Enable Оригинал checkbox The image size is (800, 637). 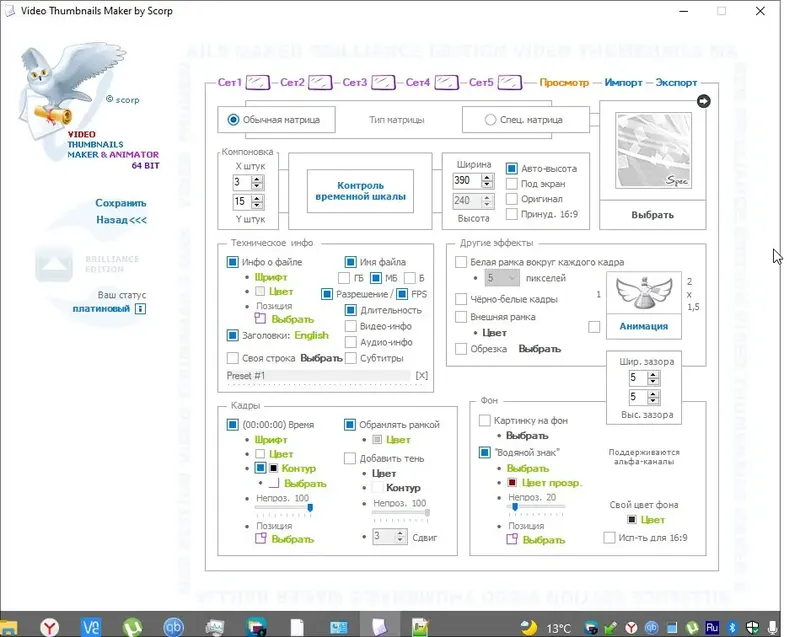511,198
